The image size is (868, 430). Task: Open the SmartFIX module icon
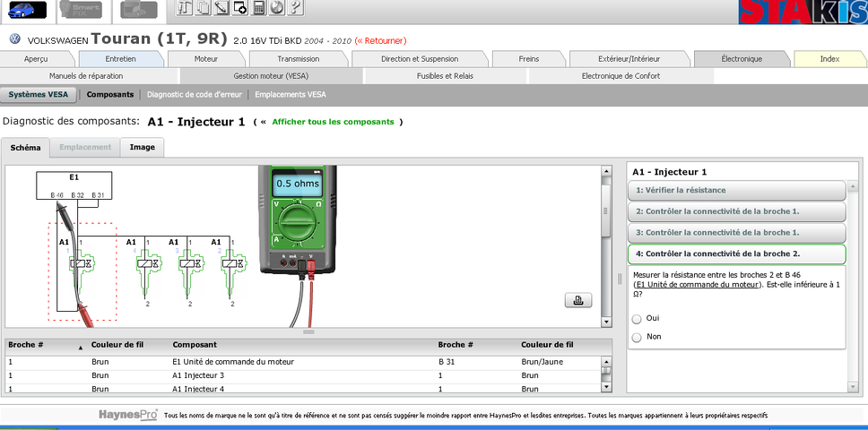[82, 11]
